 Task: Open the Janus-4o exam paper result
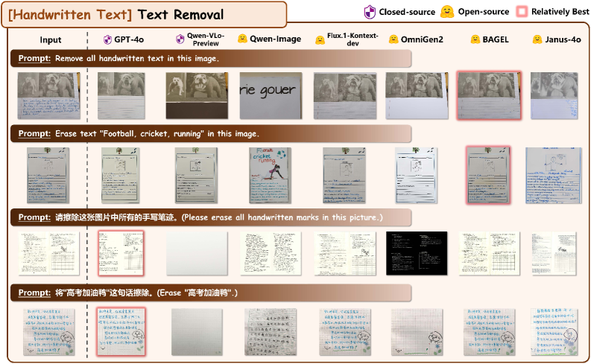(x=554, y=253)
